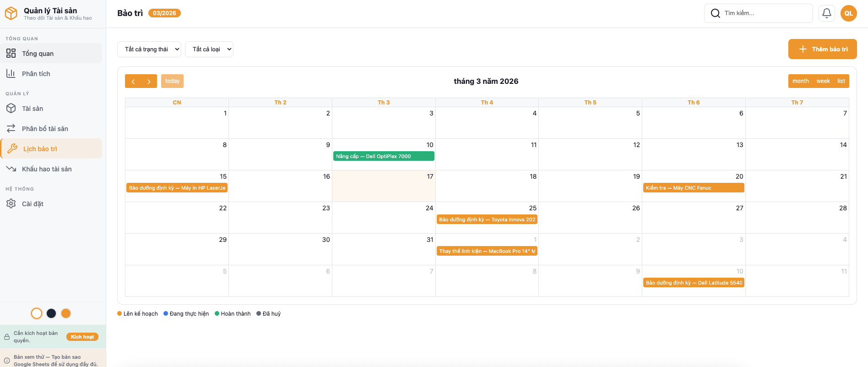Viewport: 868px width, 367px height.
Task: Open the Tất cả loại dropdown
Action: 209,49
